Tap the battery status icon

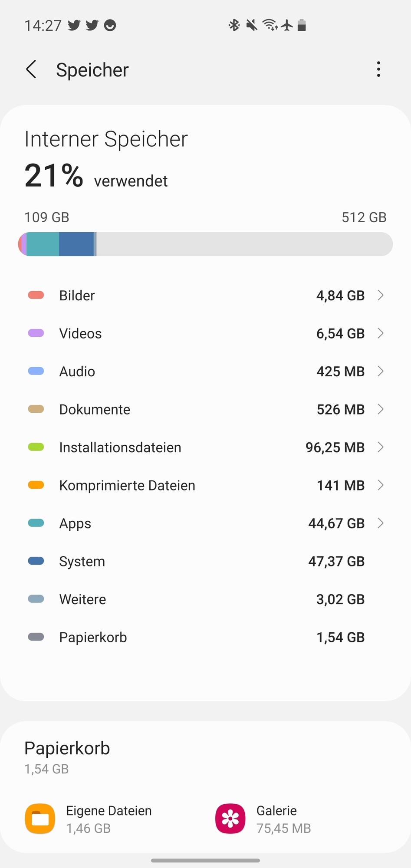(x=302, y=25)
